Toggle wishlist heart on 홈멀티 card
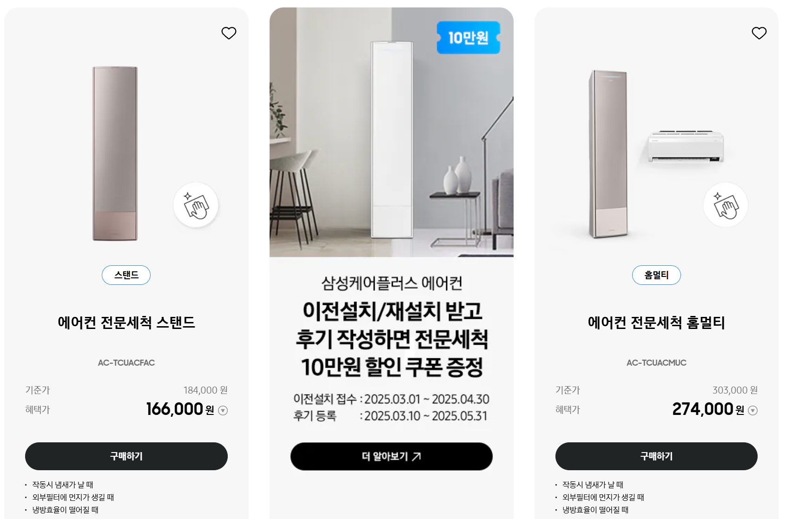This screenshot has height=519, width=812. pyautogui.click(x=759, y=33)
